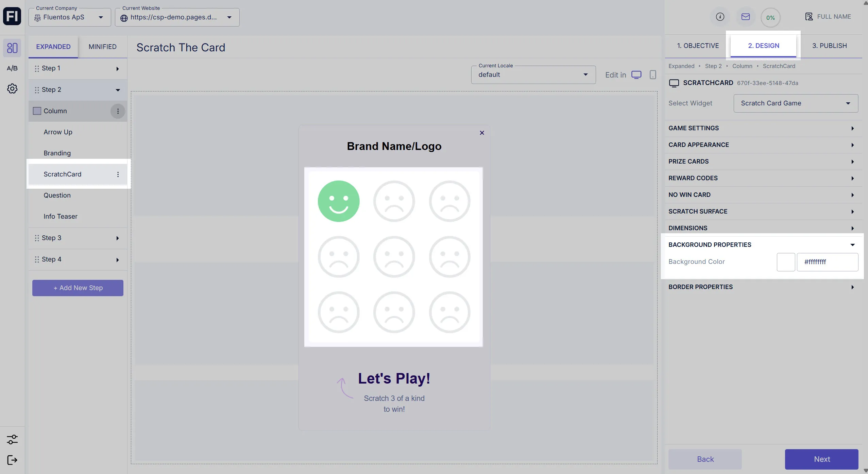Click the Brand Name/Logo heading
Viewport: 868px width, 474px height.
point(394,146)
